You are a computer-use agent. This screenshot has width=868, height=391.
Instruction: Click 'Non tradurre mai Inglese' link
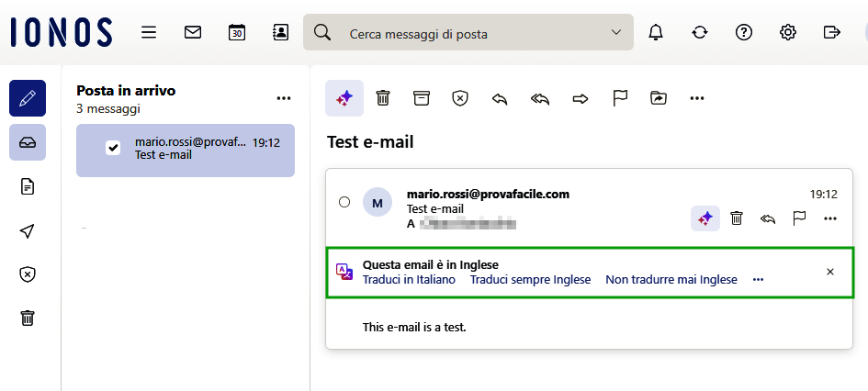coord(671,280)
